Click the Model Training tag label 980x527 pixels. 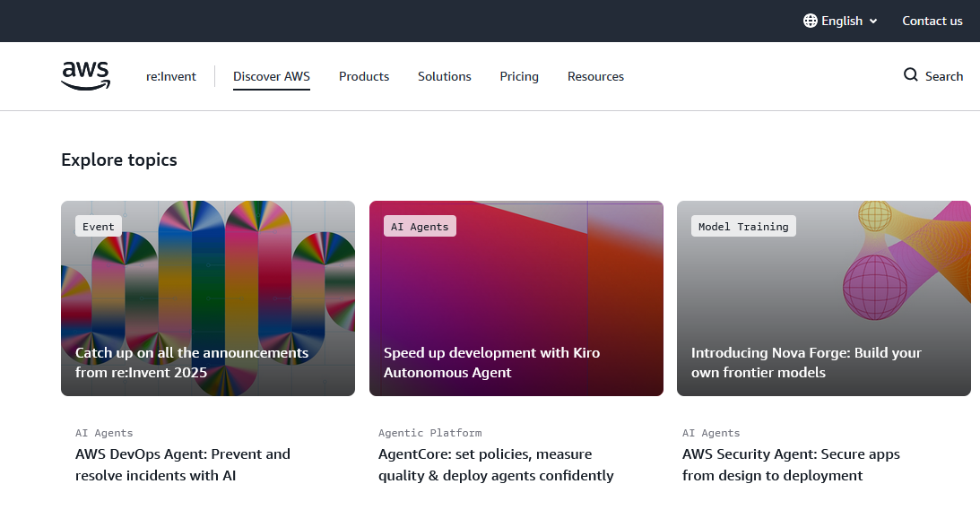(743, 227)
